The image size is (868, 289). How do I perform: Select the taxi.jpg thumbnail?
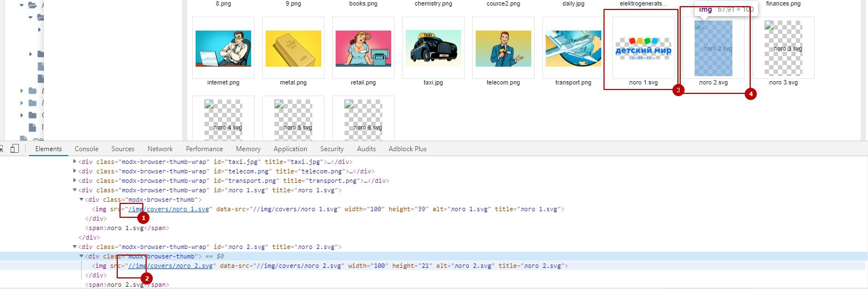[x=433, y=48]
